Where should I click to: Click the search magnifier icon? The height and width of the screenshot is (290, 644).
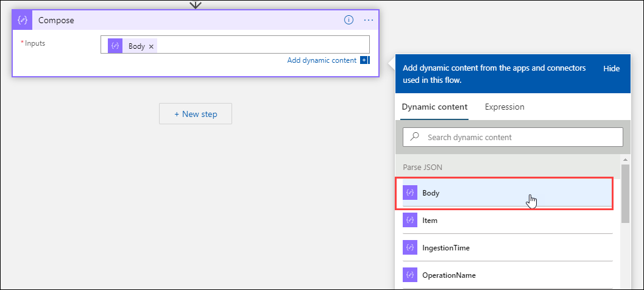tap(415, 137)
